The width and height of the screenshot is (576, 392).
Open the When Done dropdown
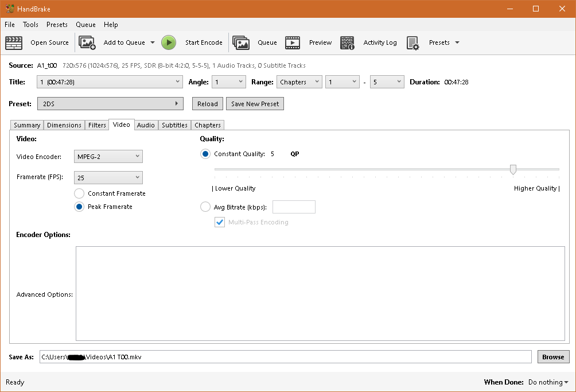point(548,382)
